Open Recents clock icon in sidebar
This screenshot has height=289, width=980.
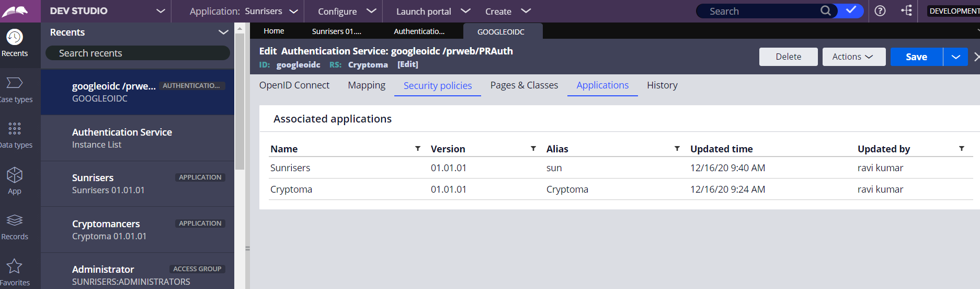15,37
